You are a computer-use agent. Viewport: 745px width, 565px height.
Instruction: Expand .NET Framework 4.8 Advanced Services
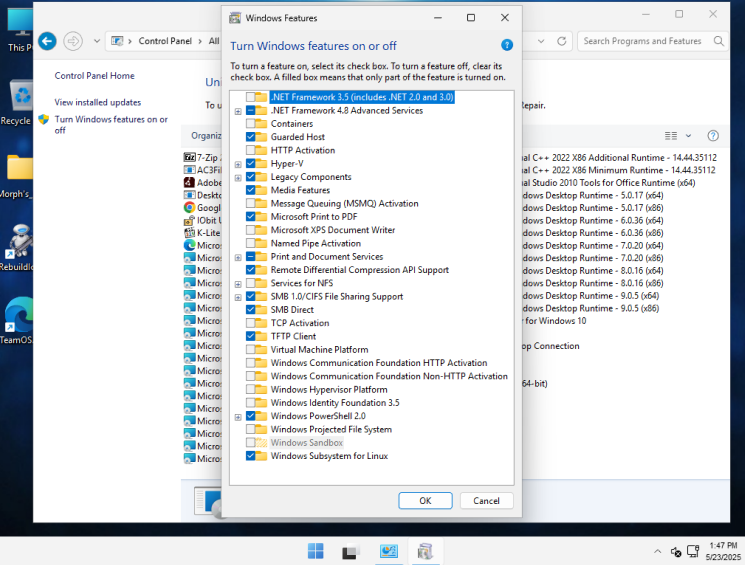(238, 111)
